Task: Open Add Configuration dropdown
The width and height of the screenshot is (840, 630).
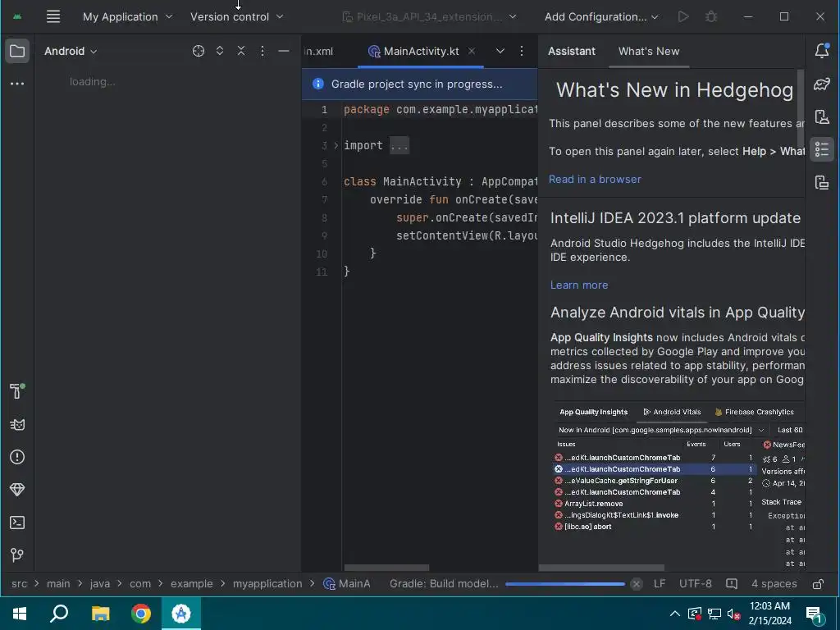Action: (x=601, y=16)
